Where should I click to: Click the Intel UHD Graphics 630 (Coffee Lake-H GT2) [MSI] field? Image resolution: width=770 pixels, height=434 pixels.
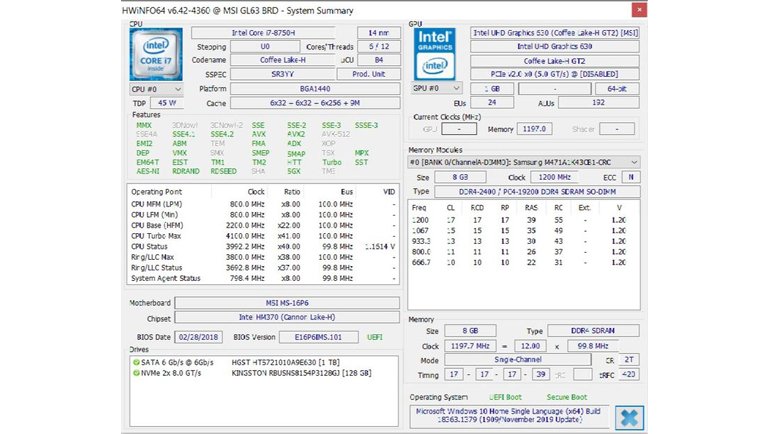click(x=555, y=33)
